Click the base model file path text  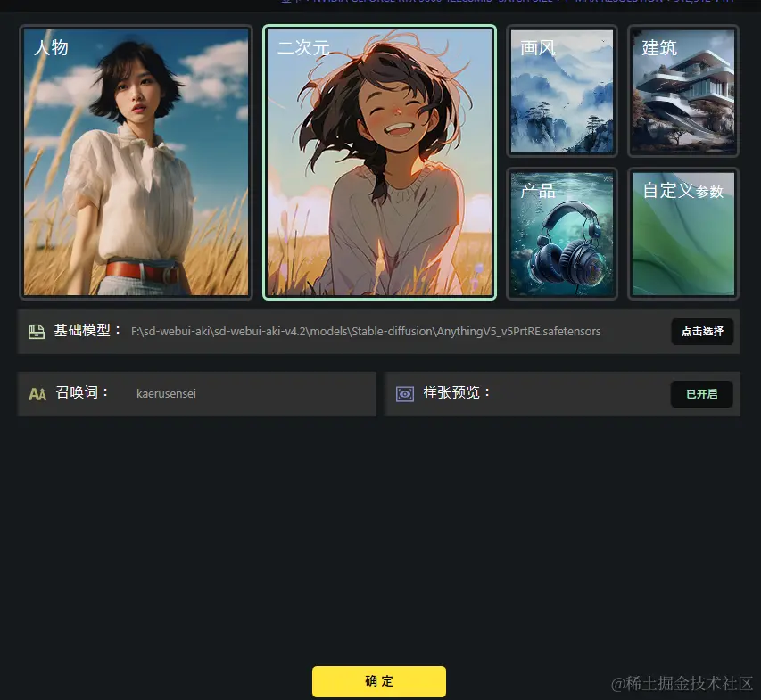pyautogui.click(x=366, y=332)
